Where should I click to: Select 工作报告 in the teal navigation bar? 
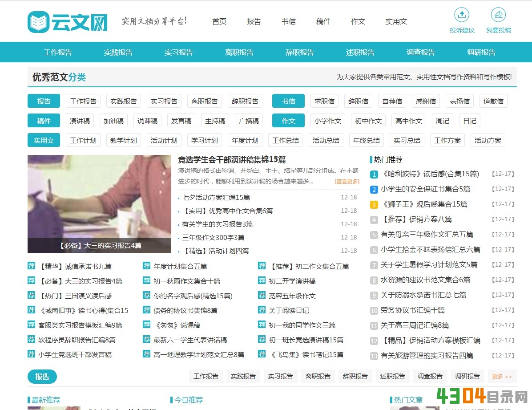(x=58, y=53)
